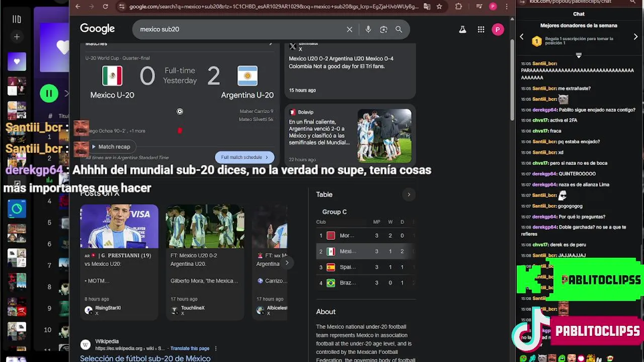Screen dimensions: 644x362
Task: Submit search with magnifier icon
Action: [398, 30]
